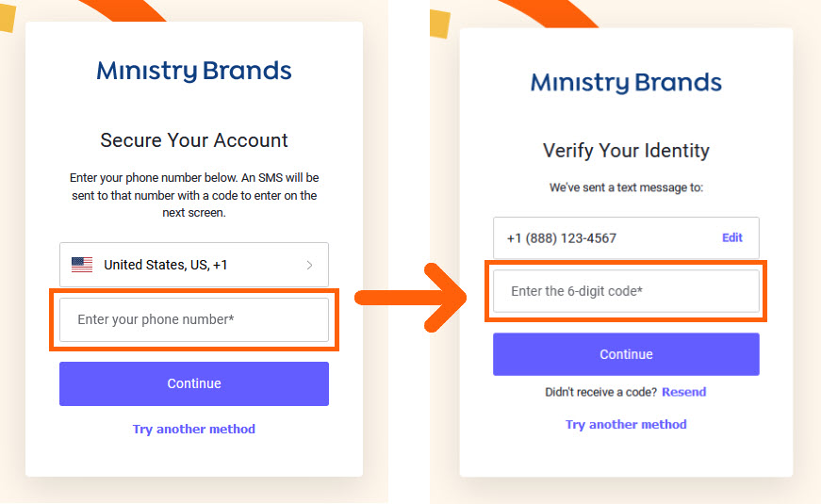821x504 pixels.
Task: Click the right Ministry Brands logo
Action: (626, 82)
